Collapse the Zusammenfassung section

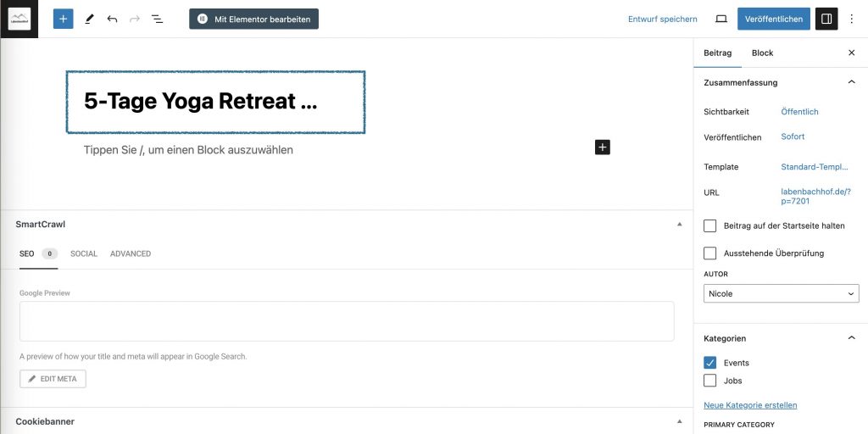pos(851,82)
